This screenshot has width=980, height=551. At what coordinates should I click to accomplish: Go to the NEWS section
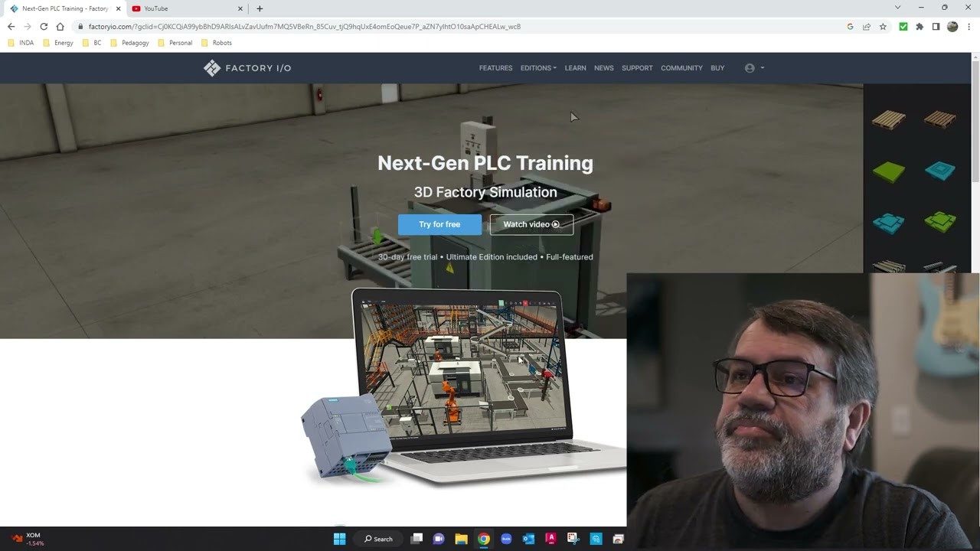click(x=603, y=68)
